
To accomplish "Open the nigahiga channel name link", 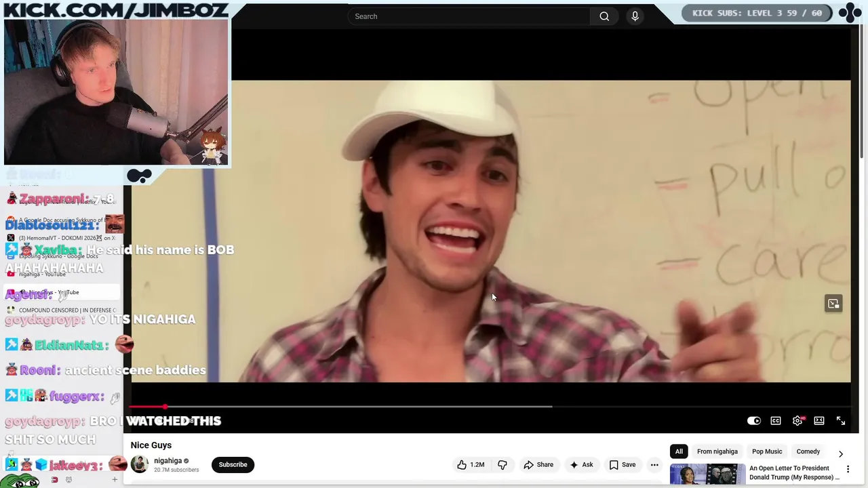I will pyautogui.click(x=167, y=460).
